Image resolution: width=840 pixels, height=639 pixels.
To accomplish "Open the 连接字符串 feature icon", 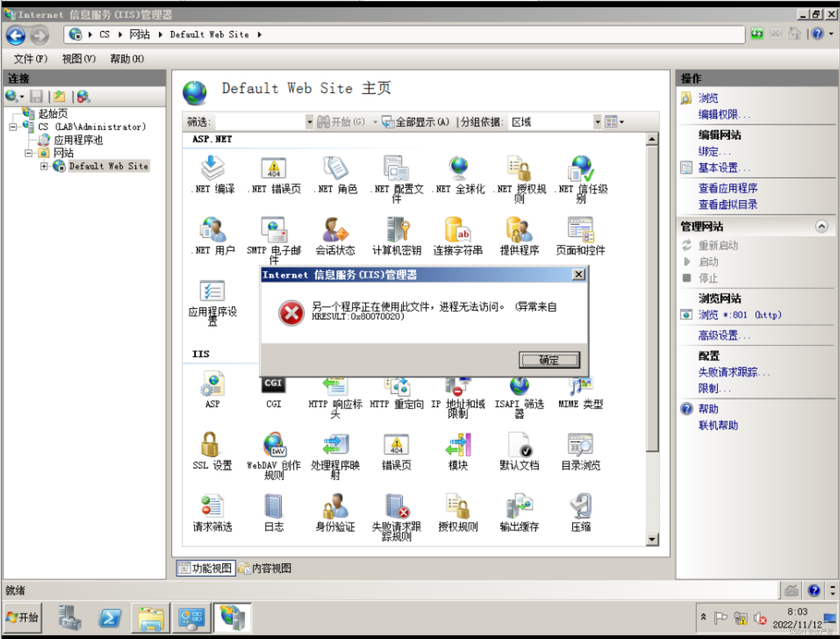I will [458, 229].
